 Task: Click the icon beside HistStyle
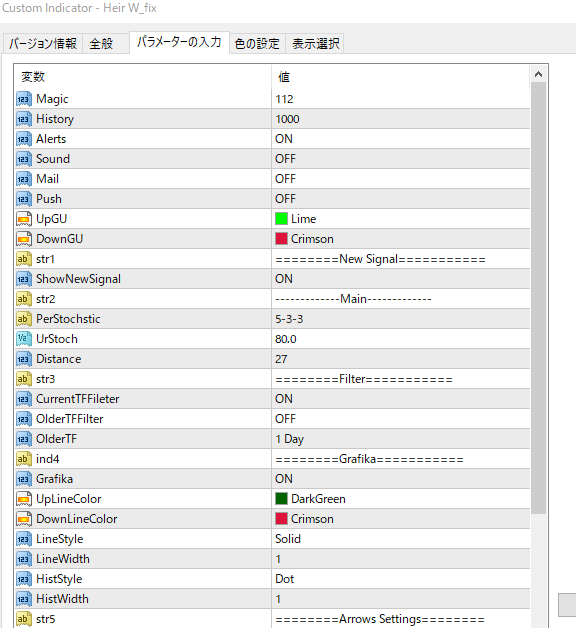(x=24, y=580)
